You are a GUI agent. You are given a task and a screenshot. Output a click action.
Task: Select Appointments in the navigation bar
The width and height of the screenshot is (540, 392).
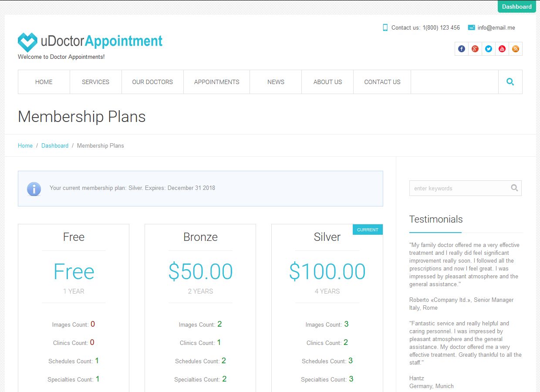(x=216, y=82)
